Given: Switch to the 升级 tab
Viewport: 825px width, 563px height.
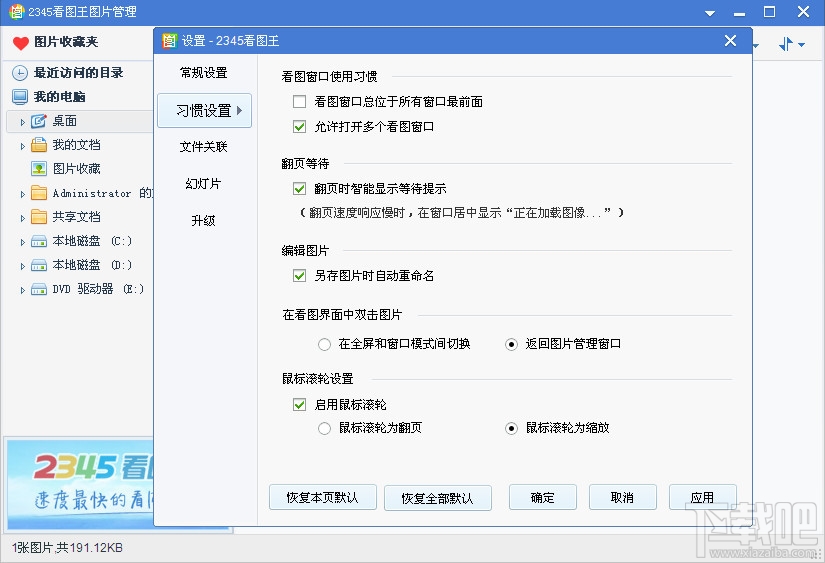Looking at the screenshot, I should (x=204, y=220).
